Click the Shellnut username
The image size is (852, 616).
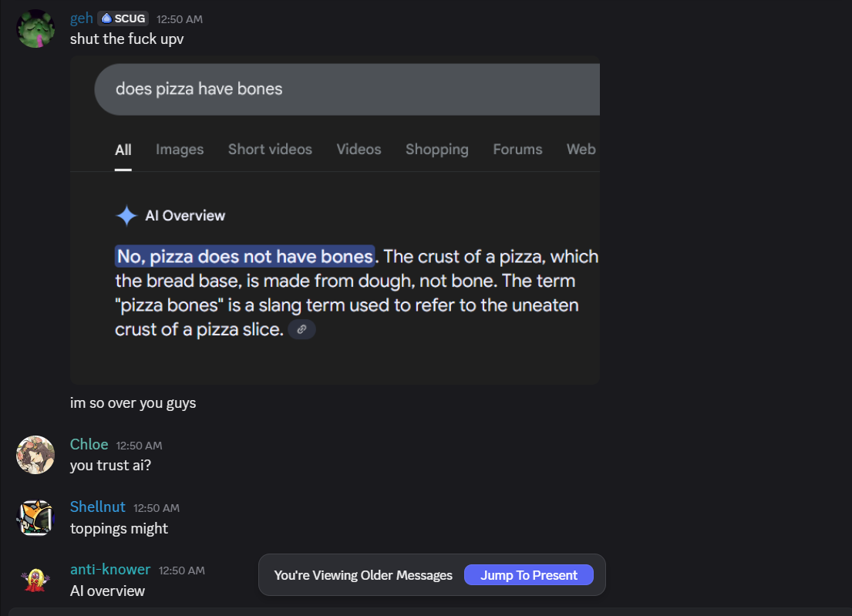pos(97,507)
